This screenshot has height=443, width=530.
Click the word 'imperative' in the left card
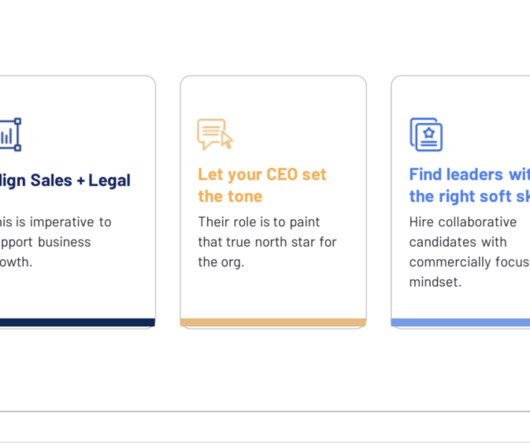pyautogui.click(x=62, y=222)
